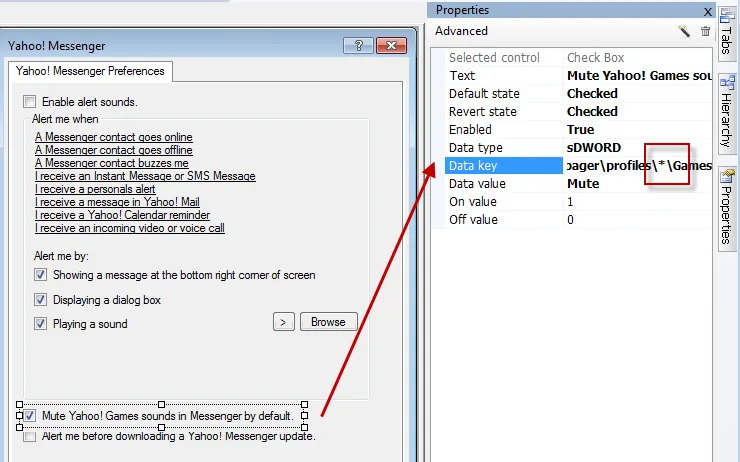Open the Hierarchy side panel
740x462 pixels.
click(x=727, y=112)
